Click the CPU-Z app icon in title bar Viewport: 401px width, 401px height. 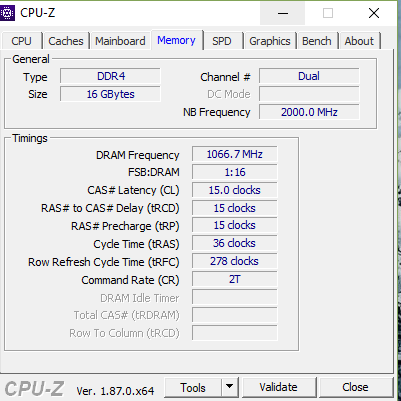pyautogui.click(x=7, y=13)
